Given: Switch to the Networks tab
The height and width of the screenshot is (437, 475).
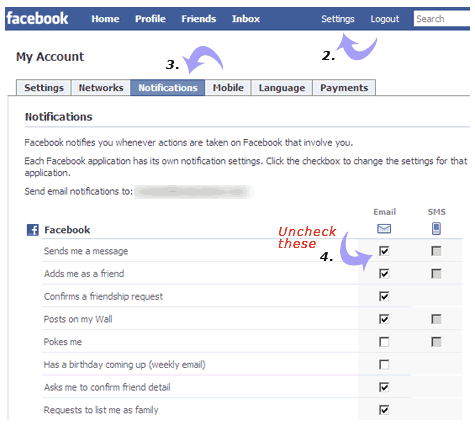Looking at the screenshot, I should pos(101,88).
